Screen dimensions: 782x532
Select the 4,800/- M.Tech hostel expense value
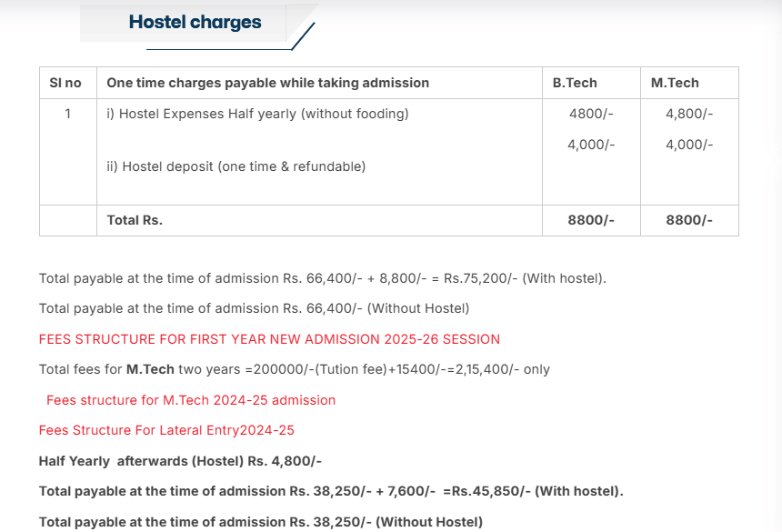pos(689,114)
